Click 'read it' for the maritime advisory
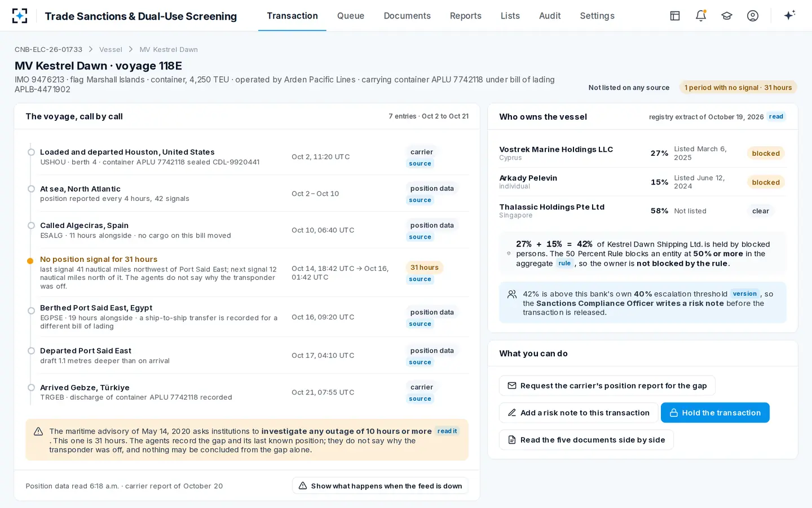Screen dimensions: 812x508 pos(447,431)
